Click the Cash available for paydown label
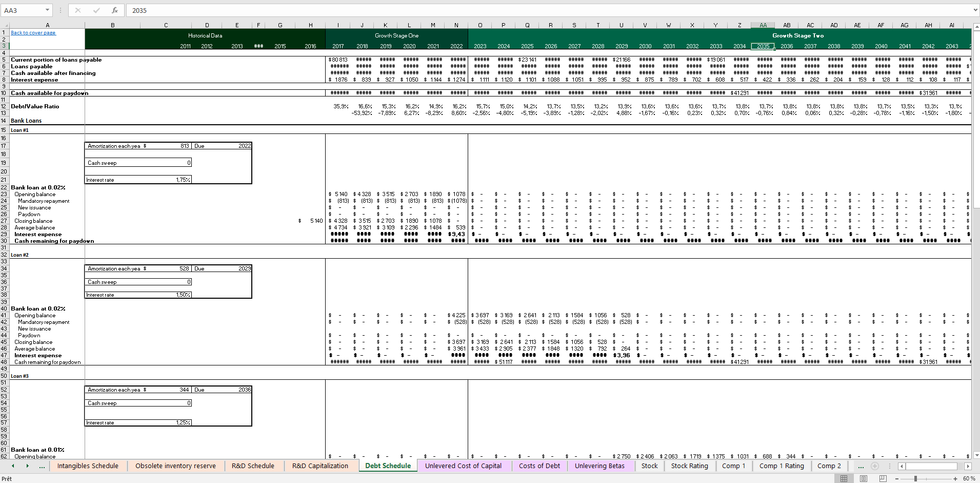The height and width of the screenshot is (483, 980). coord(50,93)
